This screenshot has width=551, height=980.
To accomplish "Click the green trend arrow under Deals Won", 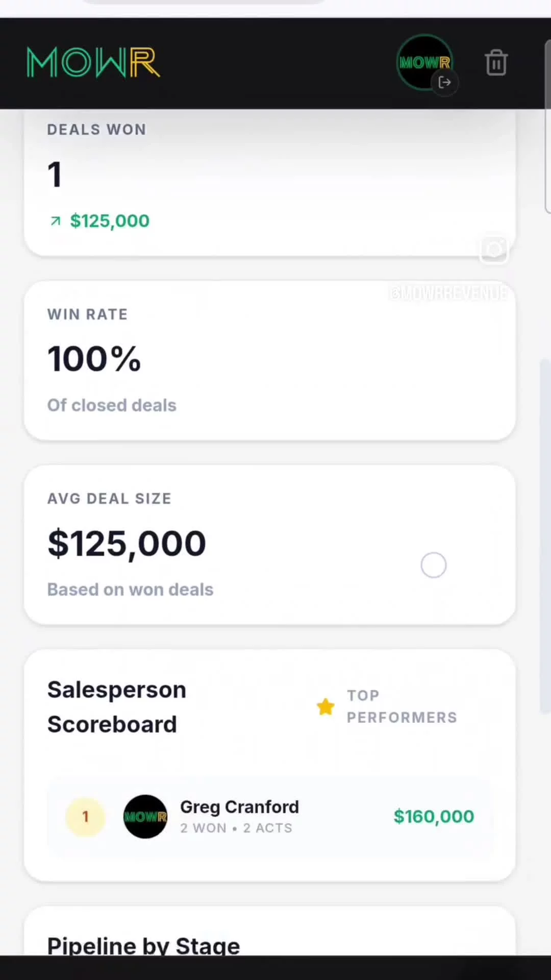I will click(x=55, y=221).
